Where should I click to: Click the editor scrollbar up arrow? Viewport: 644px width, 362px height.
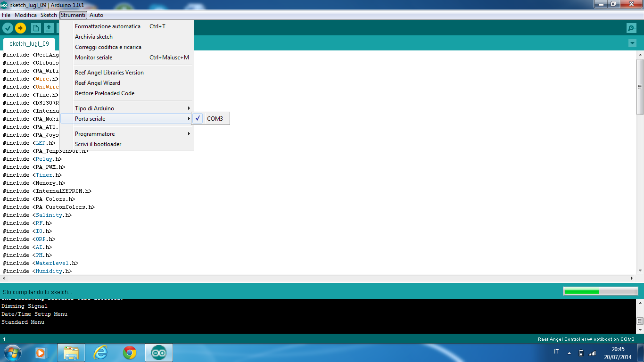(x=640, y=55)
